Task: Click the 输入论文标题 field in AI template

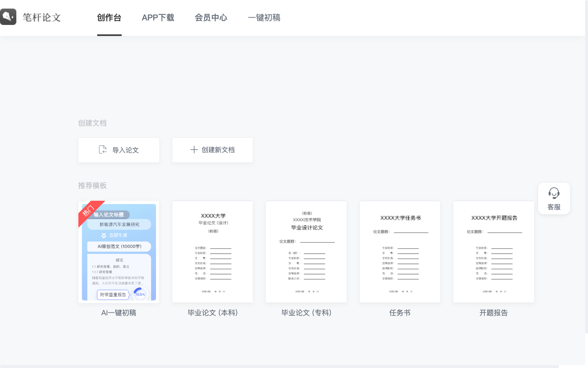Action: (109, 215)
